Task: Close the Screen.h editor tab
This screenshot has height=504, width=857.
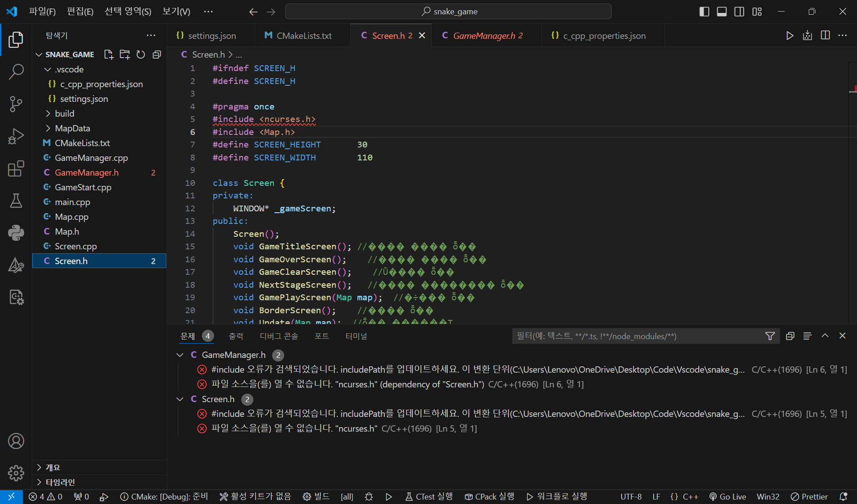Action: click(x=422, y=36)
